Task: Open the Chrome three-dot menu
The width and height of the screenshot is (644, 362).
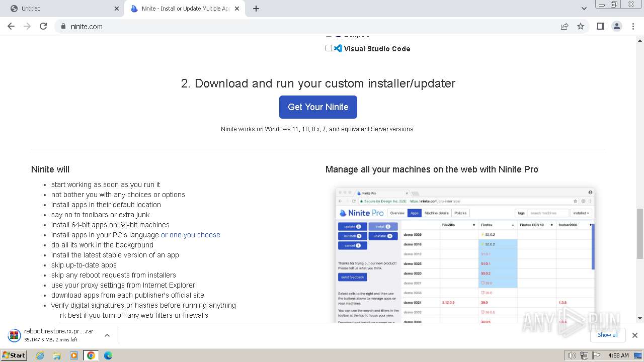Action: (x=633, y=26)
